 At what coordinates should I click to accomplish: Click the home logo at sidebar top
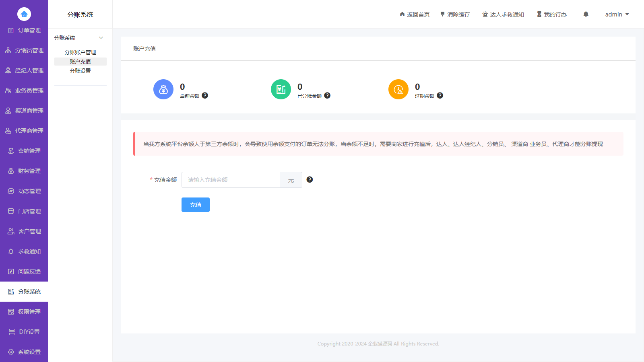coord(24,14)
